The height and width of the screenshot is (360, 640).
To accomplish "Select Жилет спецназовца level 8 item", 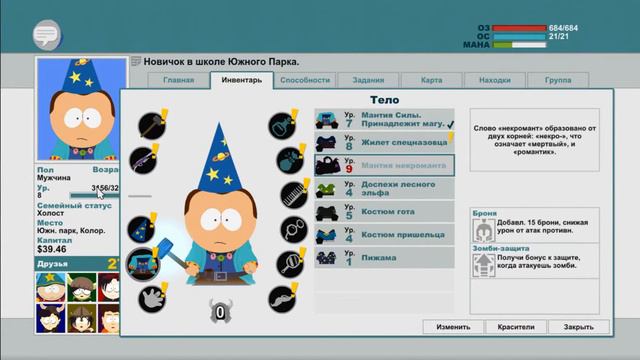I will (x=384, y=142).
